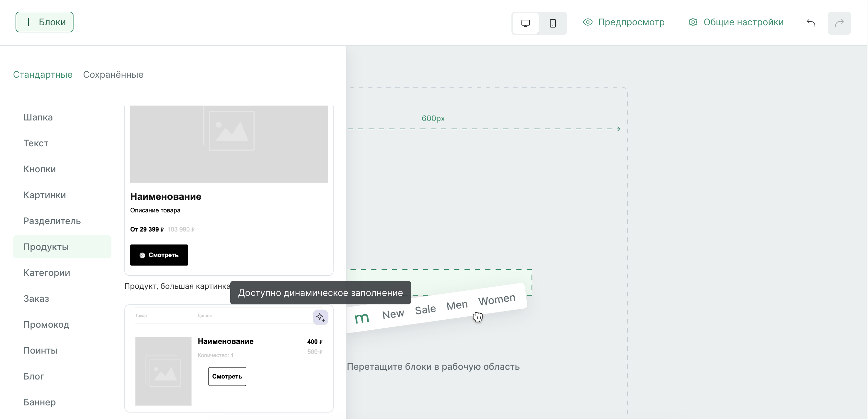Click the 400 ₽ price value
The width and height of the screenshot is (868, 419).
point(315,342)
